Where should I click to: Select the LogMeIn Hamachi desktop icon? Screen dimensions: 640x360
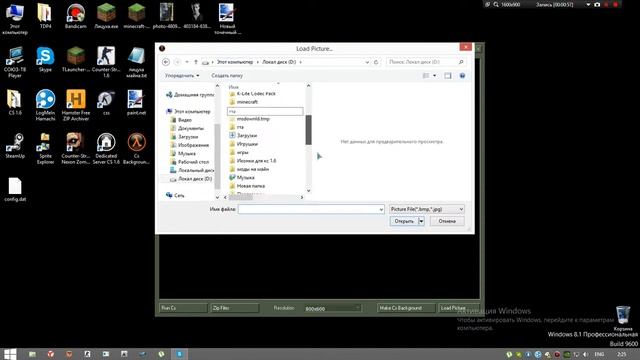(x=45, y=105)
